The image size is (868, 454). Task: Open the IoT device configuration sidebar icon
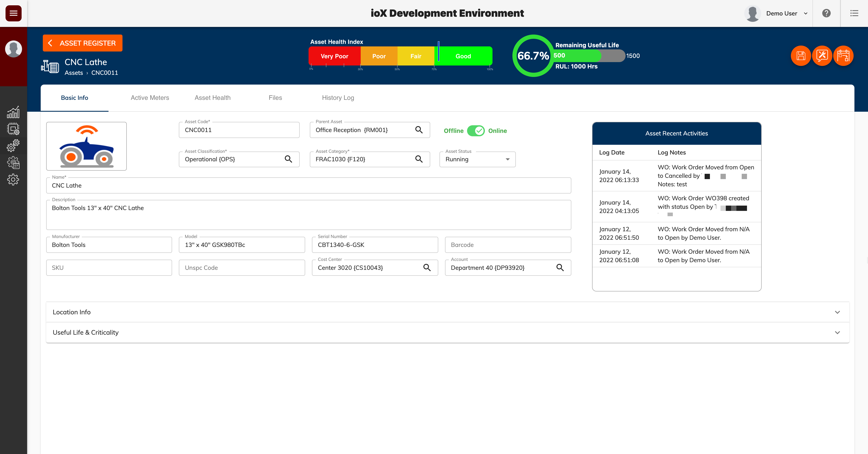[13, 129]
